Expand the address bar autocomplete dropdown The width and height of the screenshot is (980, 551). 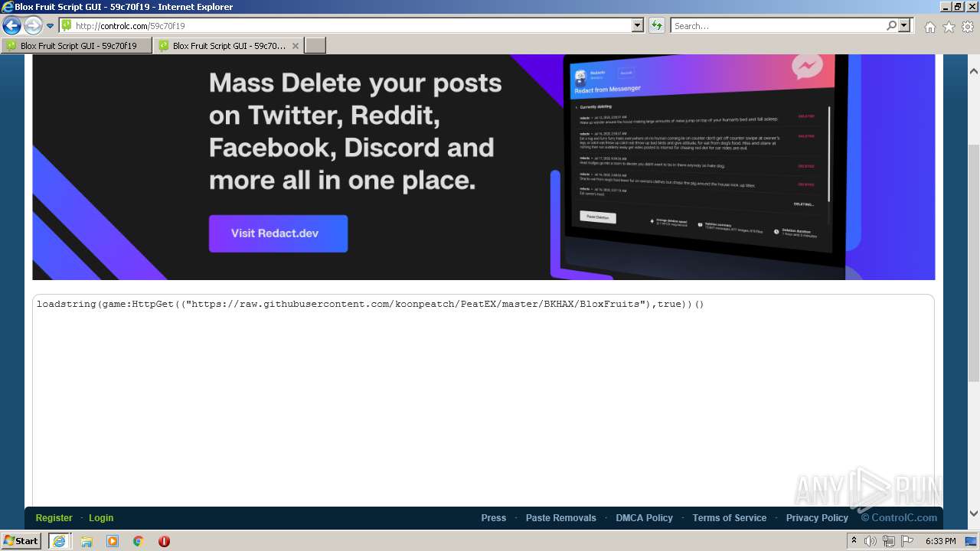click(637, 25)
